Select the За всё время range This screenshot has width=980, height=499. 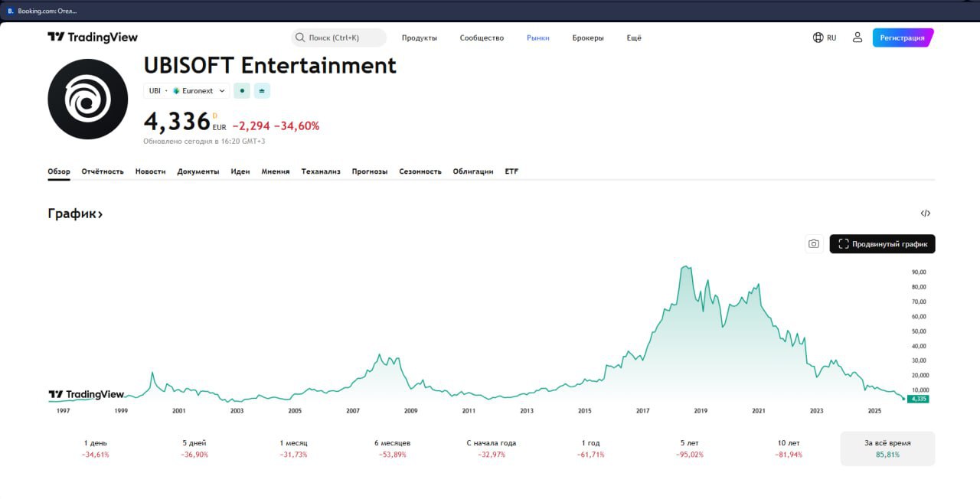[x=887, y=448]
